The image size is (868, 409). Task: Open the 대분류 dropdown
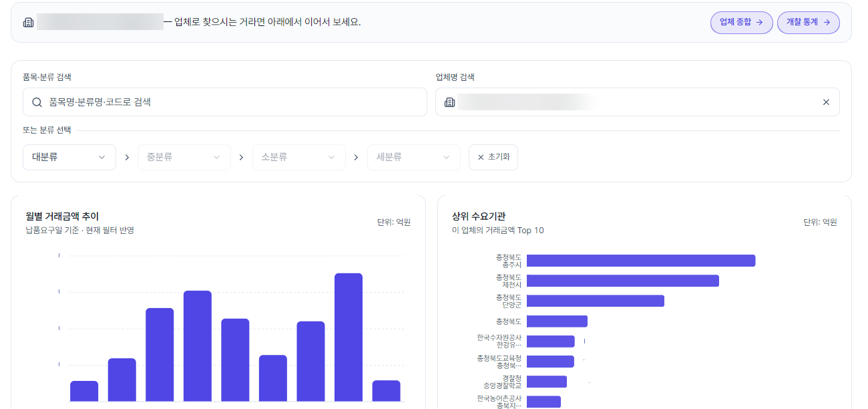tap(69, 158)
